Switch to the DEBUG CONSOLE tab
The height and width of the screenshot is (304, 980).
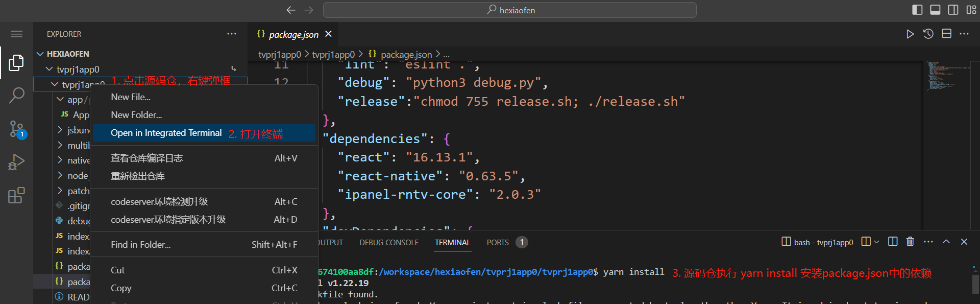click(x=388, y=243)
